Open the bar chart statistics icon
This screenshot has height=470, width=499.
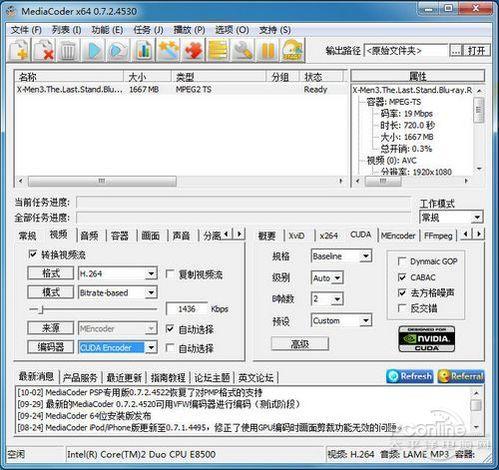(x=144, y=50)
